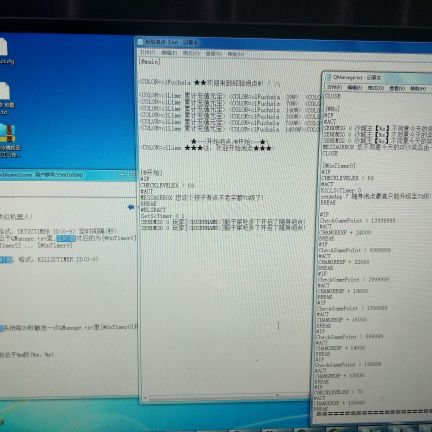Click the horizontal scrollbar of the back Notepad window
The width and height of the screenshot is (432, 432).
click(227, 397)
